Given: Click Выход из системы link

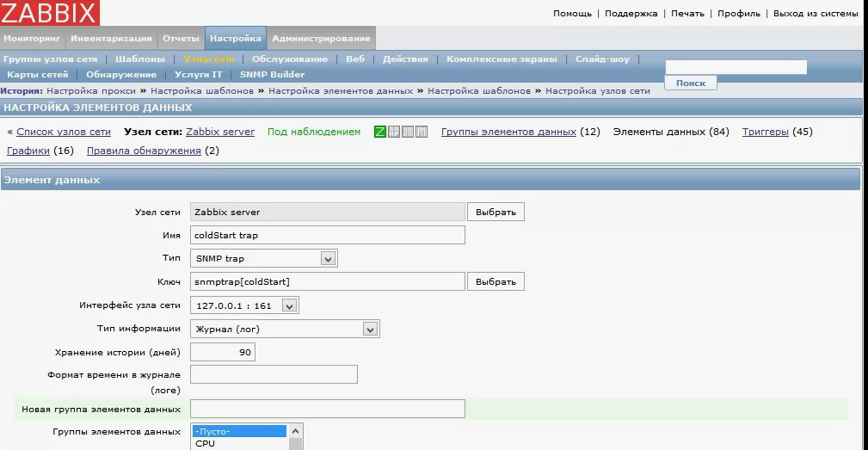Looking at the screenshot, I should click(x=816, y=13).
